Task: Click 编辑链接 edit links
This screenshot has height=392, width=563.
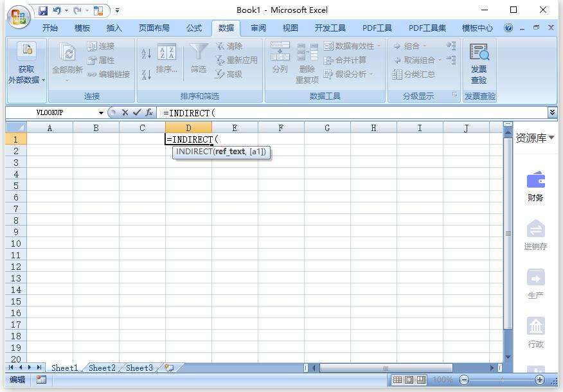Action: [x=109, y=75]
